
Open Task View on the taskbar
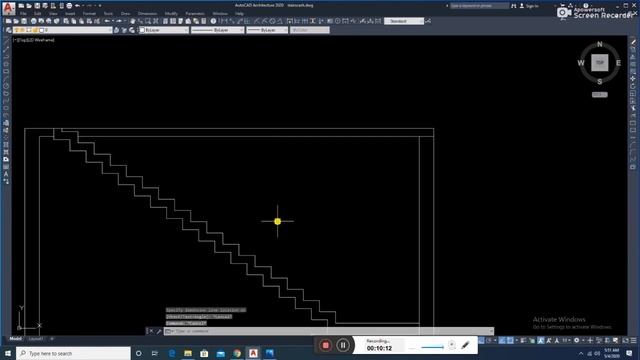[x=155, y=353]
